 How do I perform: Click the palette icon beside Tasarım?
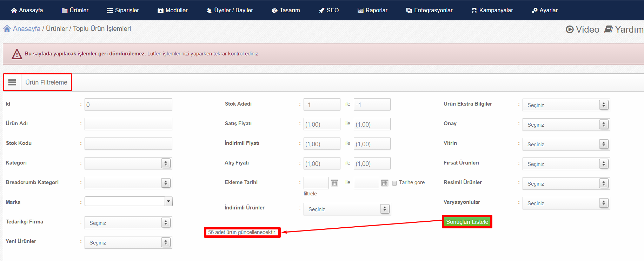click(275, 11)
